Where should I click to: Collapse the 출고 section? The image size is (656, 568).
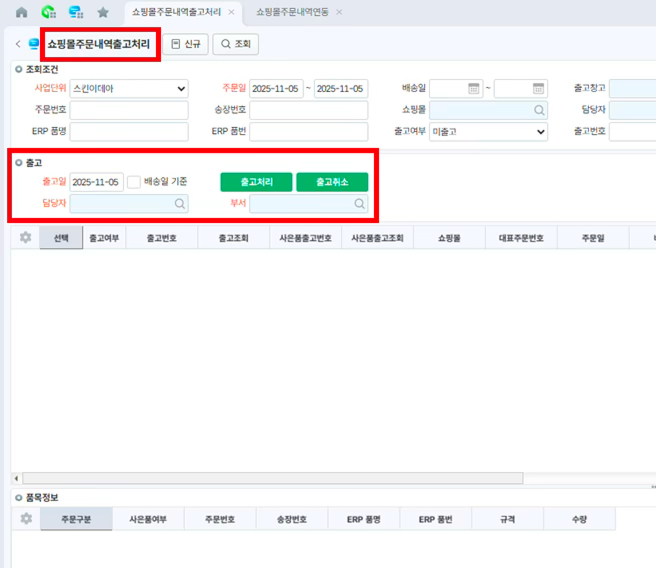(x=18, y=162)
